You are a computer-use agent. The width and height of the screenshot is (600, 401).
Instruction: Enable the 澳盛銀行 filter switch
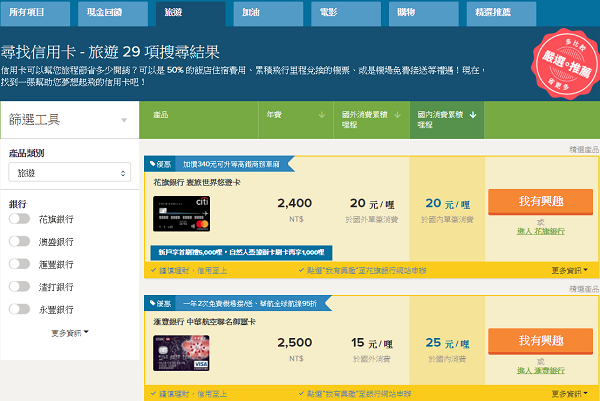coord(19,241)
